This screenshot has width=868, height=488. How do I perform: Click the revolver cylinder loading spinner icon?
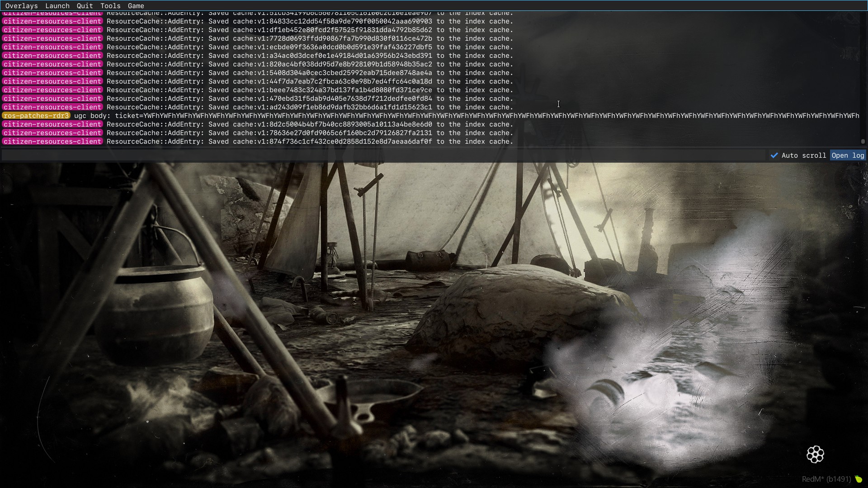point(815,454)
